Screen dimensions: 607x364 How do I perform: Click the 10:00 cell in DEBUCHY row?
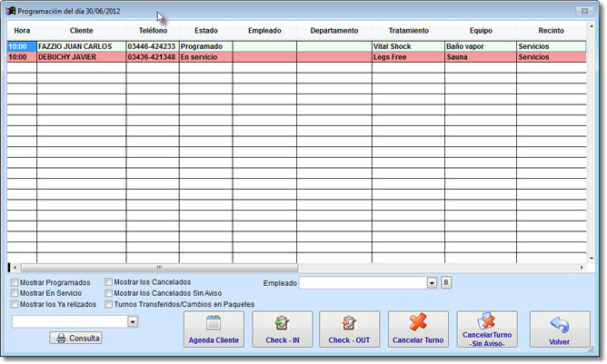point(22,57)
